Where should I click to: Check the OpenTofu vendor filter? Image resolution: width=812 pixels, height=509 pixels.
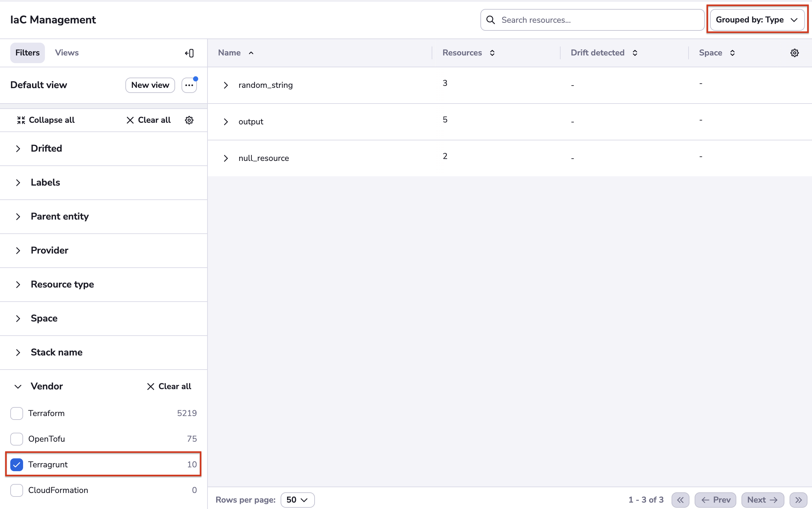pyautogui.click(x=16, y=438)
